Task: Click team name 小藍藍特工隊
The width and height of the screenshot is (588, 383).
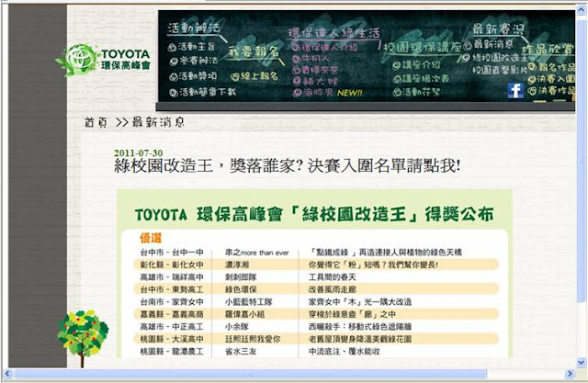Action: (249, 302)
